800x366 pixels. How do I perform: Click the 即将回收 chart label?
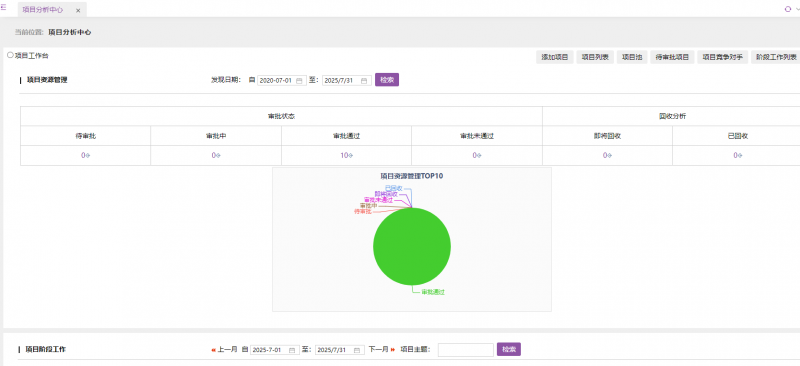pos(386,194)
